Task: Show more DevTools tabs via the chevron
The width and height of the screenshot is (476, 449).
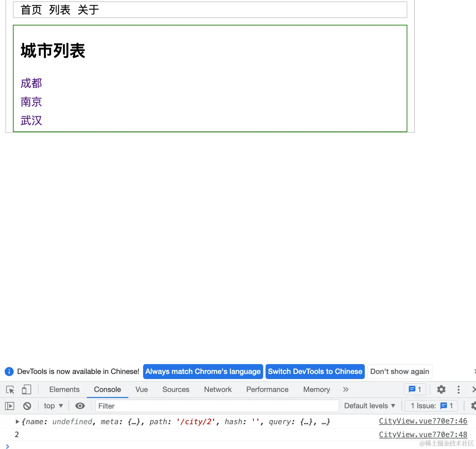Action: pyautogui.click(x=346, y=390)
